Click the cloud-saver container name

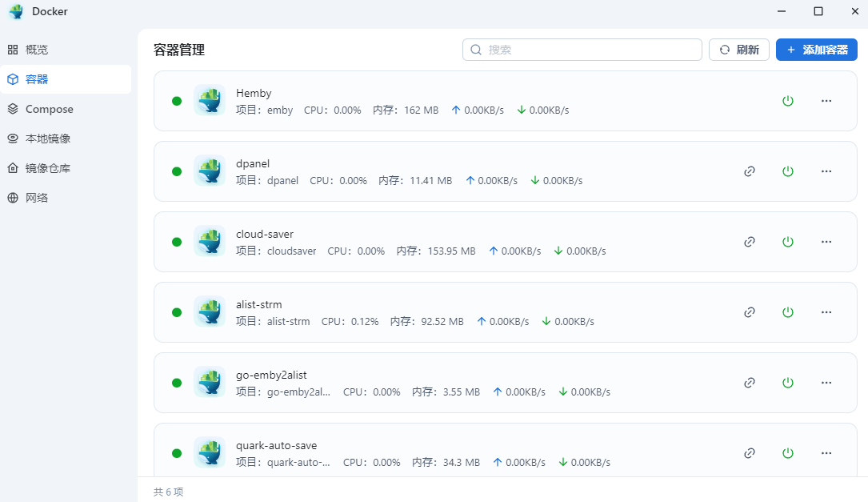pos(265,234)
